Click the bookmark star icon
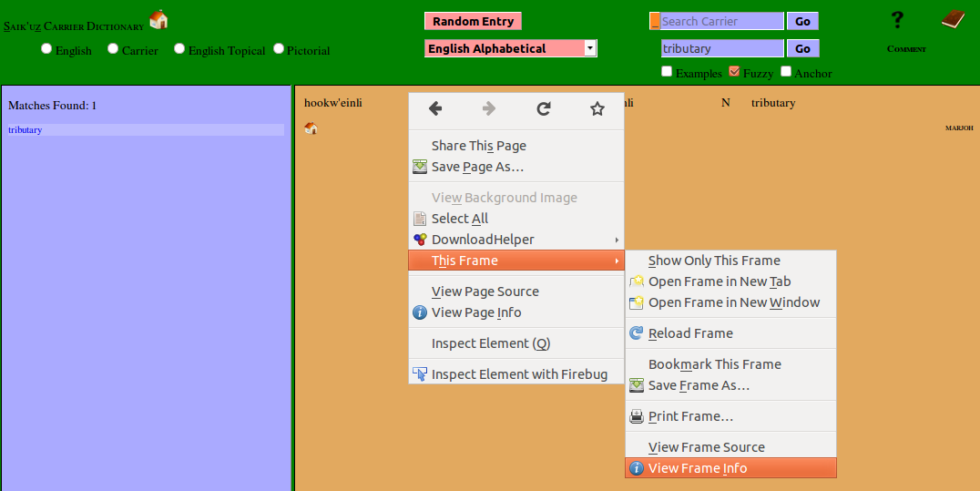Viewport: 980px width, 491px height. 597,109
